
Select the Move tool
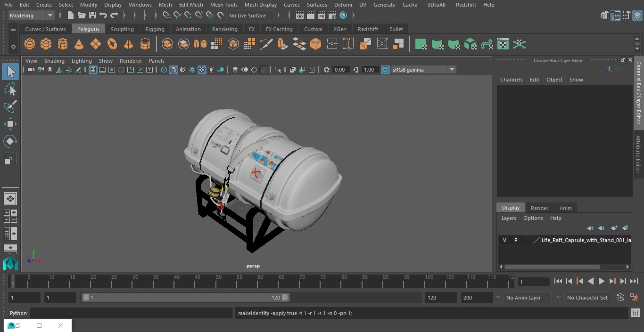pos(10,124)
